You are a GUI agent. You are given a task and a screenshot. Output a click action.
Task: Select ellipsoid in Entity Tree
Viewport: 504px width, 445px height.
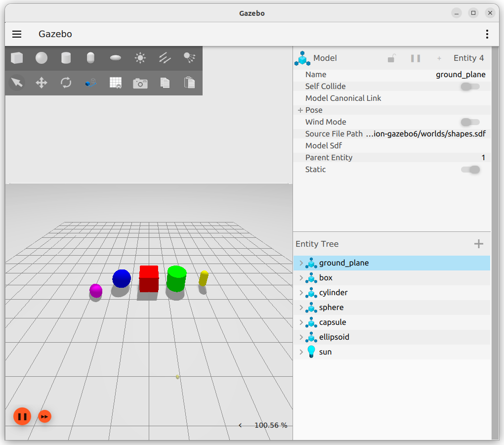point(392,337)
